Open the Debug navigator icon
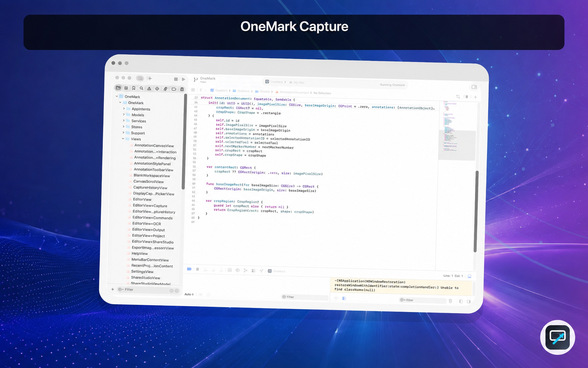 (165, 89)
